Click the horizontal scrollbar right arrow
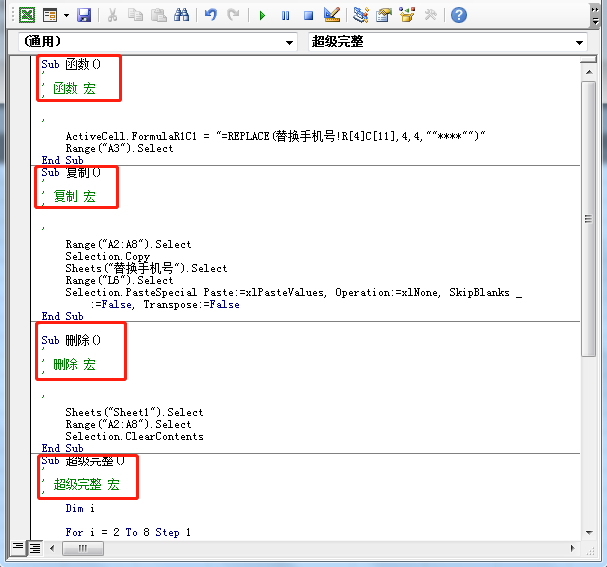Image resolution: width=607 pixels, height=567 pixels. 572,548
